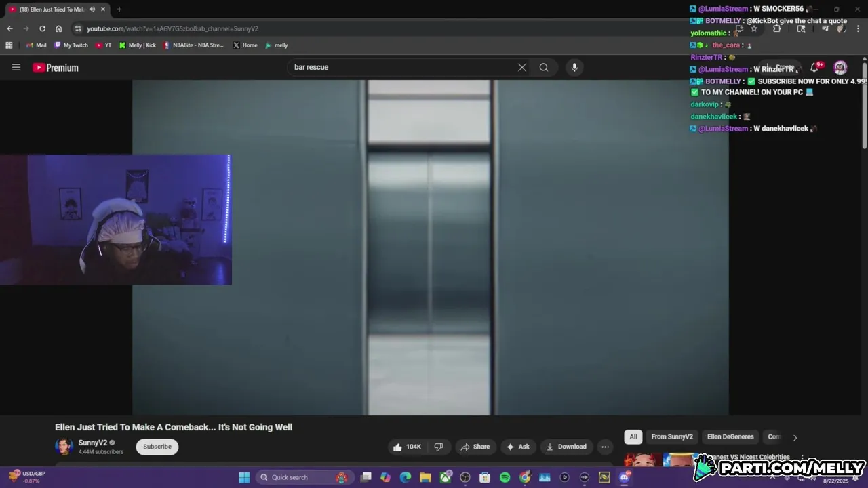Click the video player to pause
This screenshot has height=488, width=868.
(x=431, y=247)
